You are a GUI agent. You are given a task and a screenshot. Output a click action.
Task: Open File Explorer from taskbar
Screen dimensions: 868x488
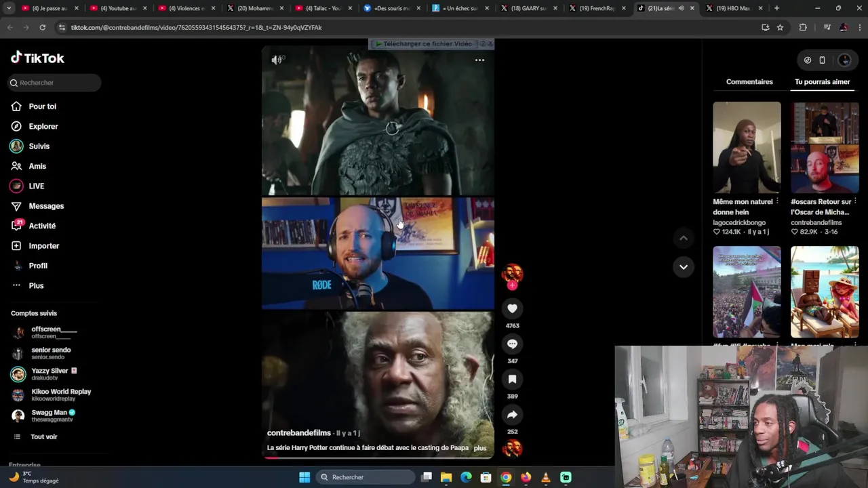[x=446, y=477]
